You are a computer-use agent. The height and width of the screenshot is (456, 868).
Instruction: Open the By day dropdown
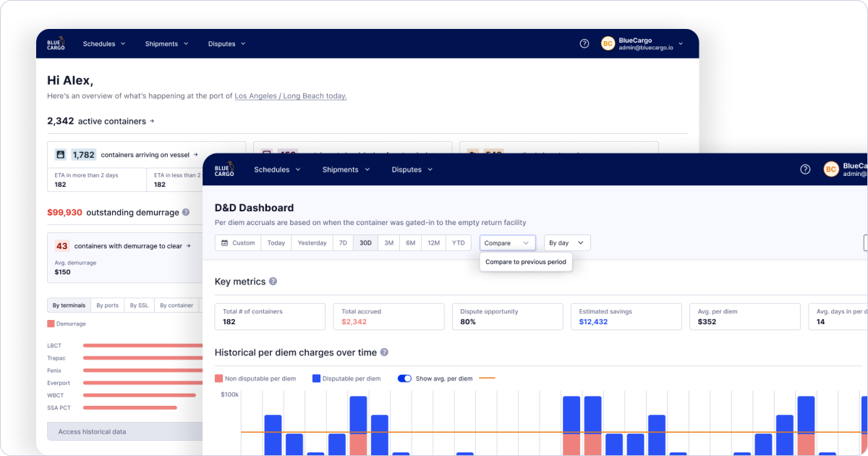pyautogui.click(x=567, y=243)
